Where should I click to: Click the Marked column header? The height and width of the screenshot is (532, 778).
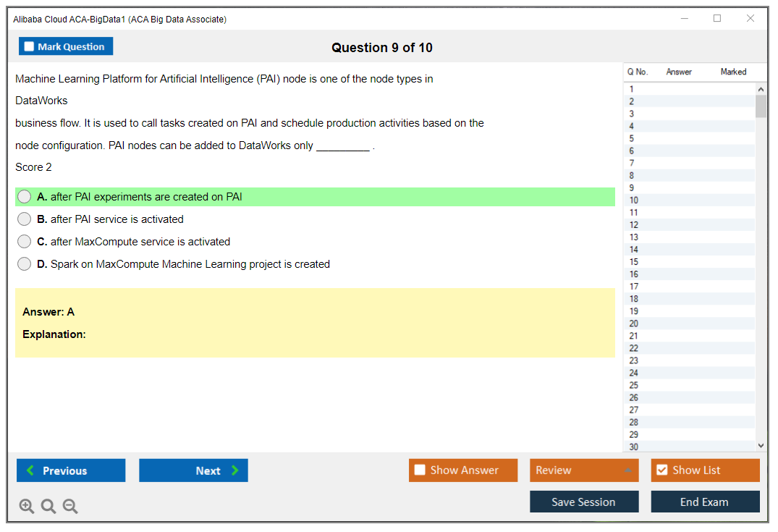coord(733,72)
